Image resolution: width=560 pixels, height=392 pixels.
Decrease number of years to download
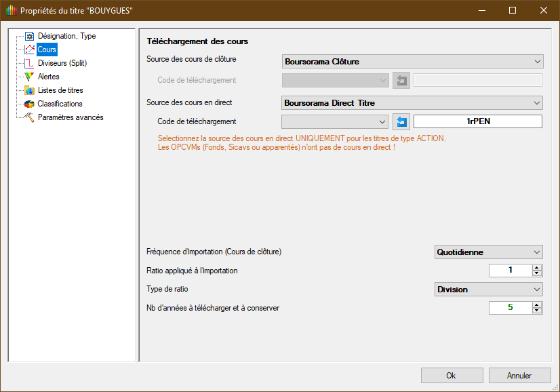click(537, 311)
